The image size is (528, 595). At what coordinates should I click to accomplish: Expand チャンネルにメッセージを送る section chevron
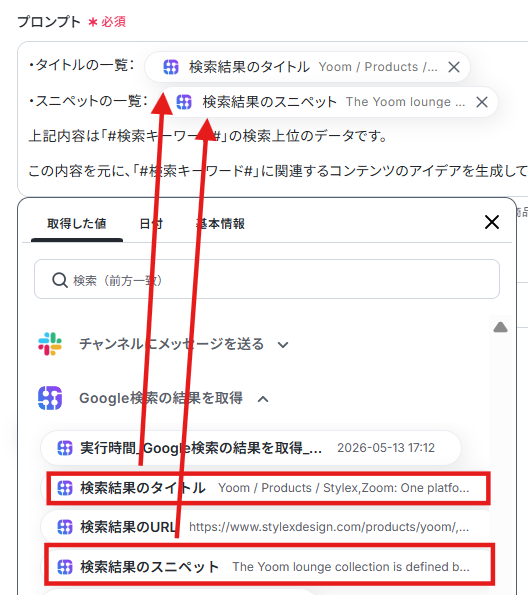[x=283, y=345]
